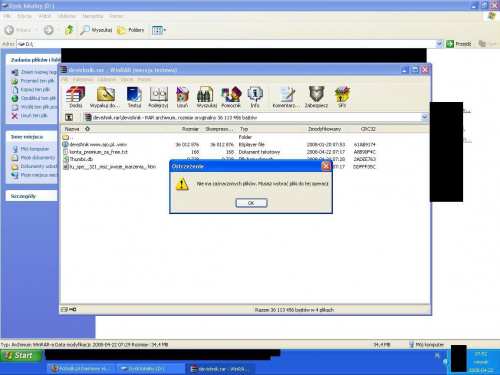
Task: Click the Przejdź (Go) button
Action: point(459,44)
